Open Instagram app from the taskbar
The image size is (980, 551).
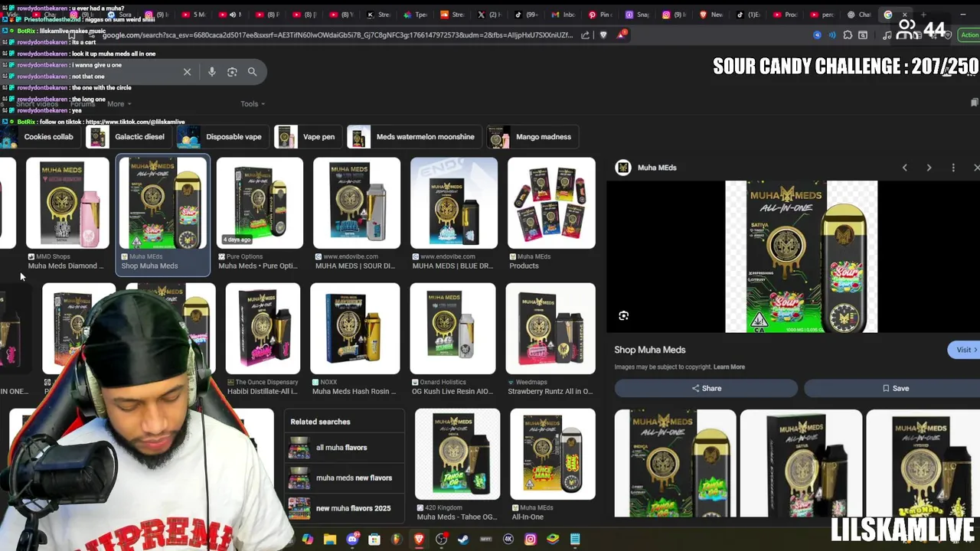[530, 540]
